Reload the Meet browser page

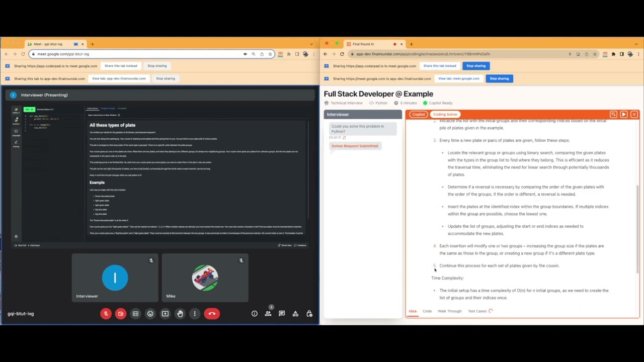pos(23,54)
